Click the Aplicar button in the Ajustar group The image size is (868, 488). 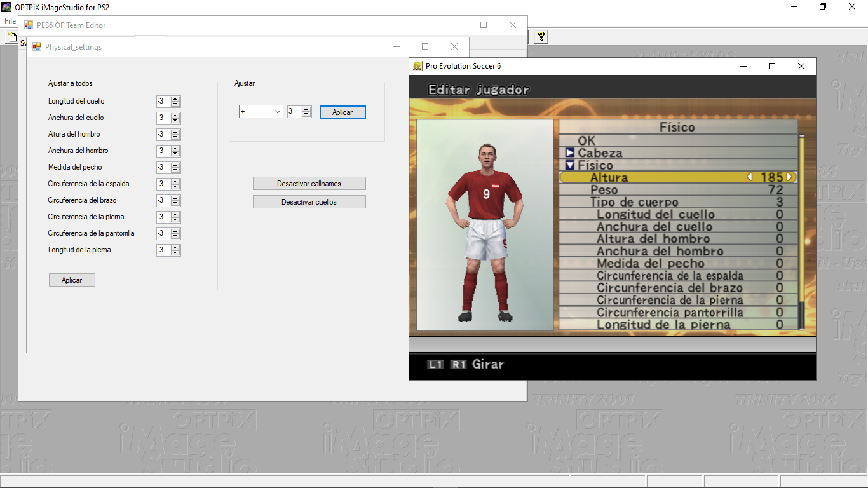point(342,112)
